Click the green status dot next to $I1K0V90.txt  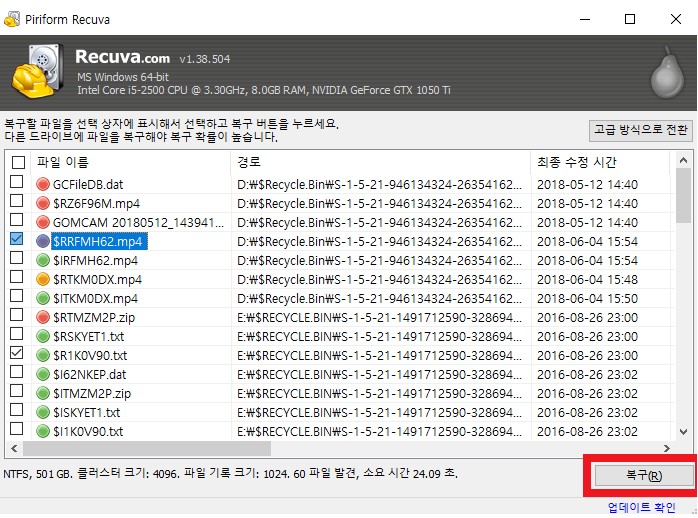pyautogui.click(x=43, y=431)
